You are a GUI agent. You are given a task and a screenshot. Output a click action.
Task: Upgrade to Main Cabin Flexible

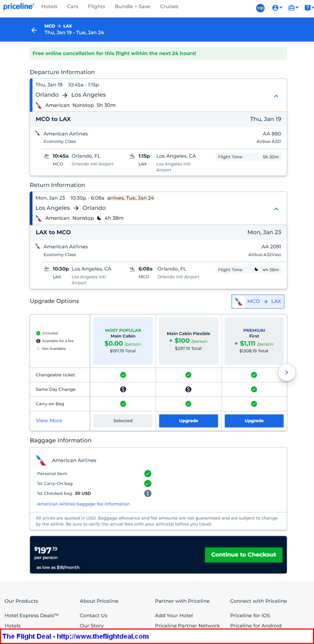click(x=188, y=421)
